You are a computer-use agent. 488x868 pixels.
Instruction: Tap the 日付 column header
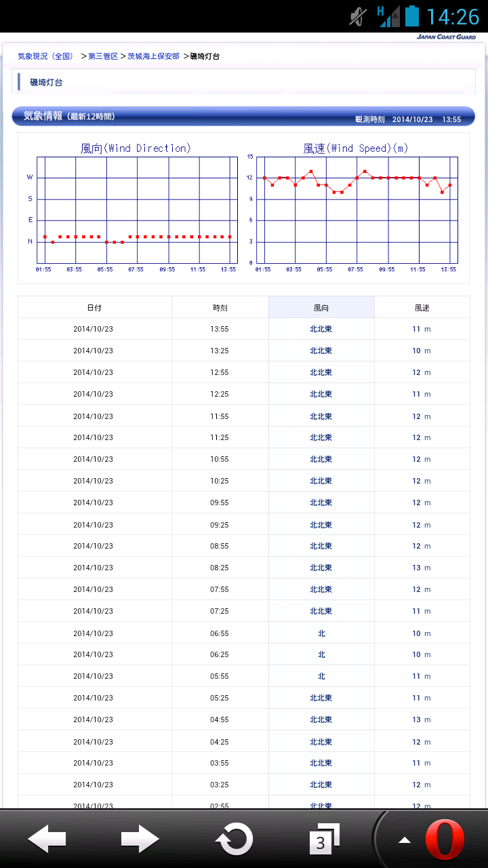coord(94,307)
